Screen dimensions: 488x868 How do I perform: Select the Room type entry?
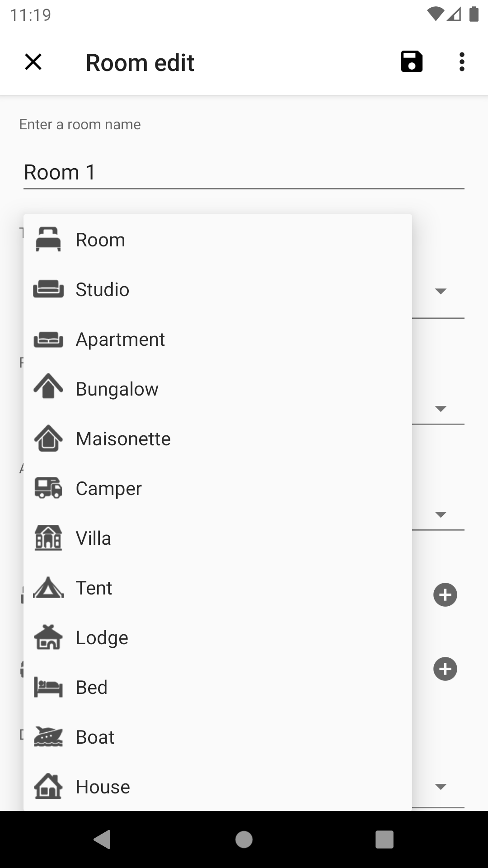click(x=100, y=240)
